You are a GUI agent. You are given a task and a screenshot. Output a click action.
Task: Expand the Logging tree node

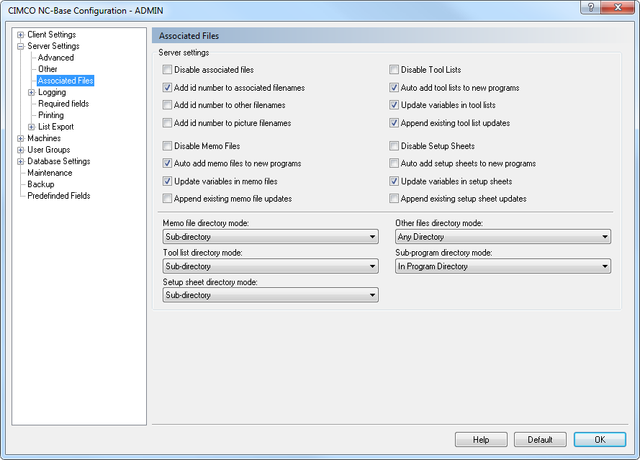point(31,92)
